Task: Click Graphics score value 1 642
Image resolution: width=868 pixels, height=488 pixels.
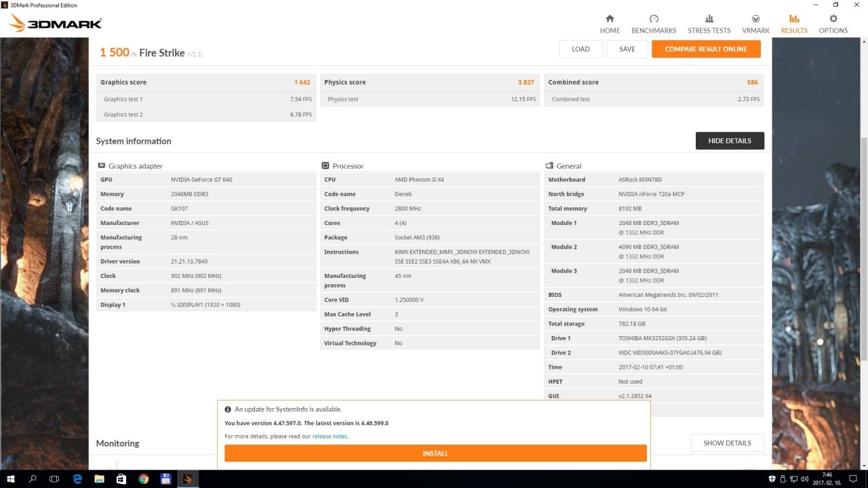Action: tap(302, 82)
